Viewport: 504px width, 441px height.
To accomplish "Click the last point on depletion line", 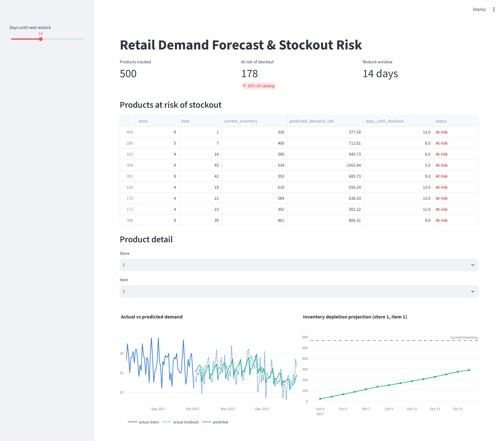I will (469, 370).
